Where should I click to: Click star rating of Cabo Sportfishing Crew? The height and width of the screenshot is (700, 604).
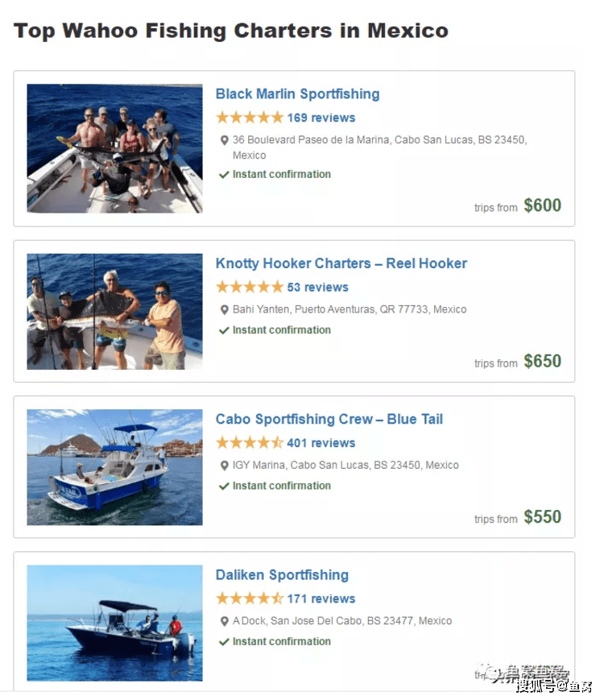(x=250, y=442)
